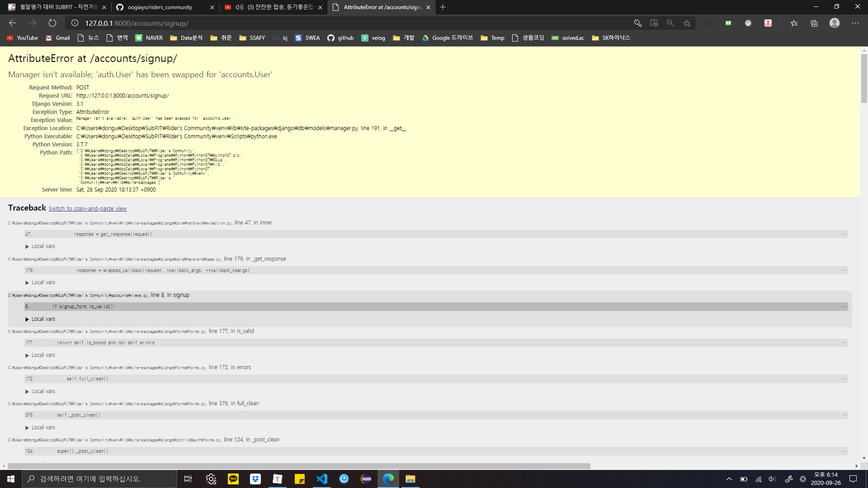Open a new browser tab
The height and width of the screenshot is (488, 868).
443,7
